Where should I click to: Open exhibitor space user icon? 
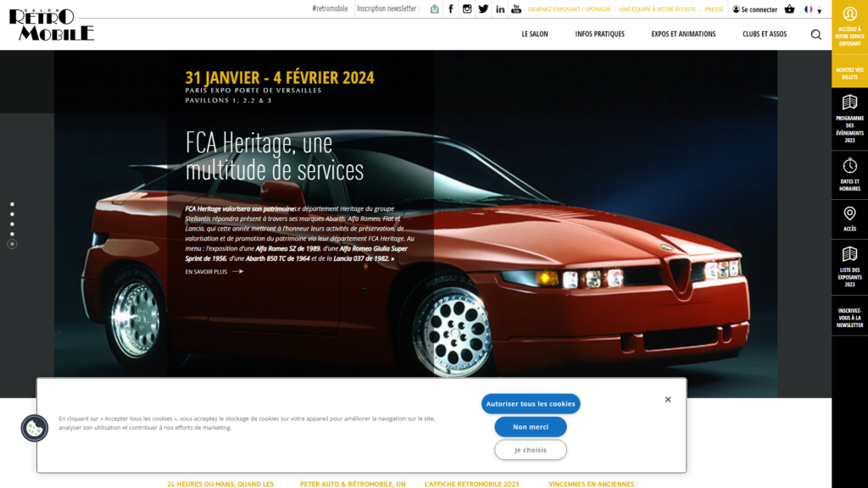849,14
